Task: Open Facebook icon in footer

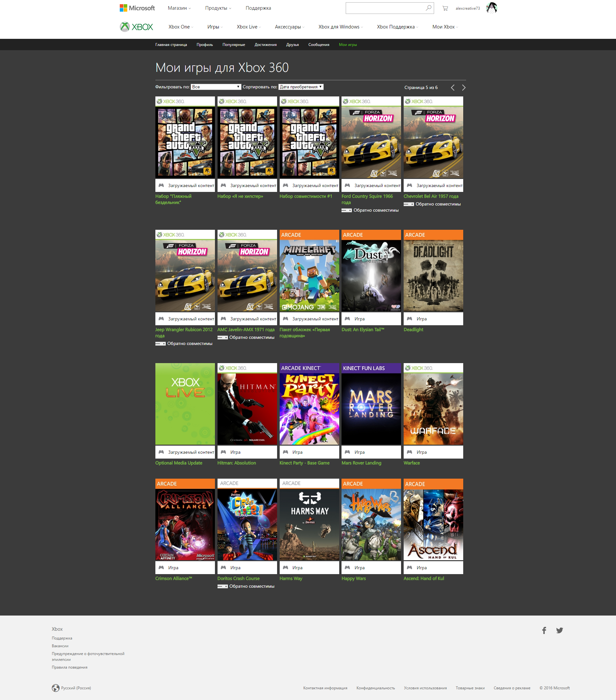Action: [x=544, y=630]
